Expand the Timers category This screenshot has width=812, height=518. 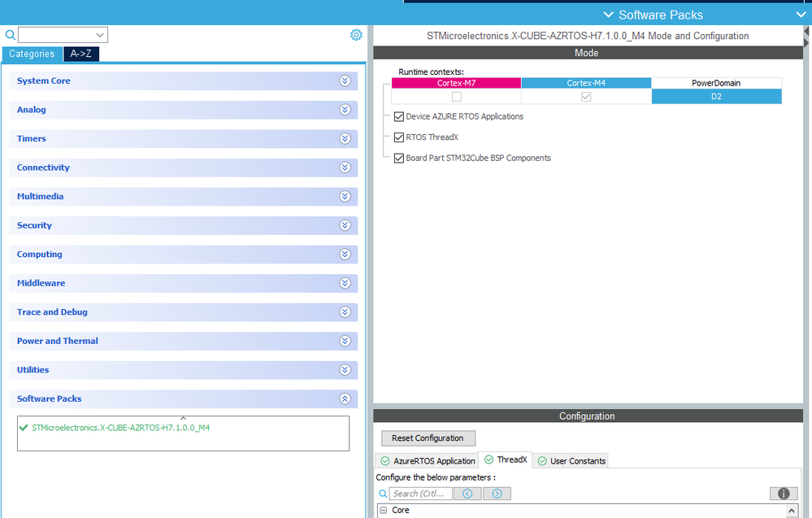pyautogui.click(x=184, y=139)
